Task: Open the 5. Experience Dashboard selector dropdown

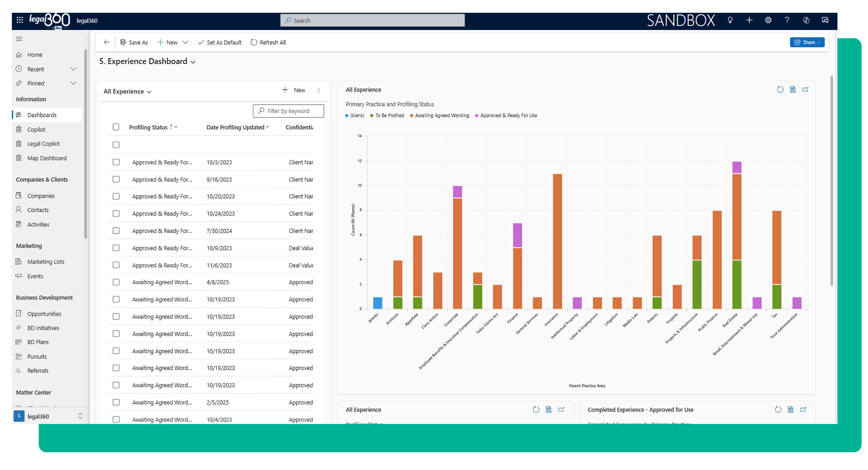Action: (193, 62)
